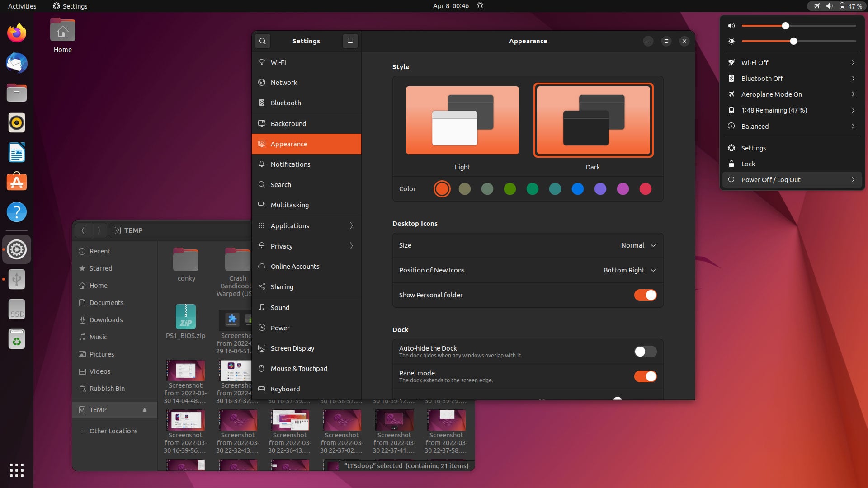Disable the Show Personal folder switch
Image resolution: width=868 pixels, height=488 pixels.
pos(645,295)
